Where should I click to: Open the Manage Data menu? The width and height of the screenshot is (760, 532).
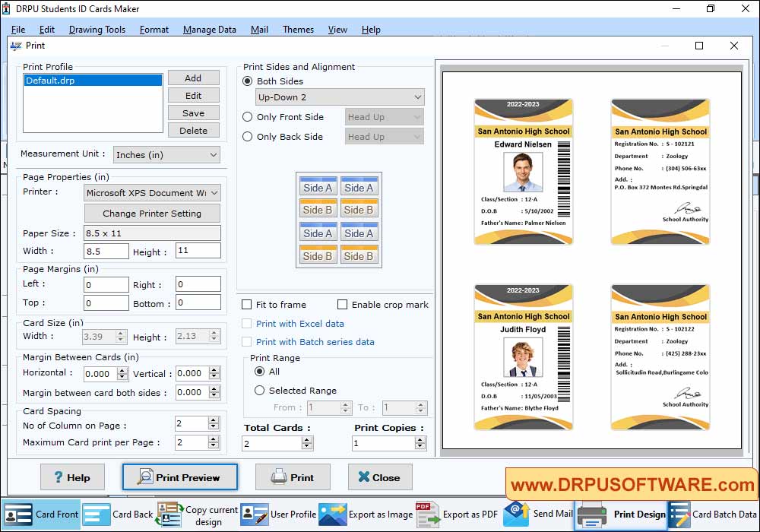pos(210,30)
